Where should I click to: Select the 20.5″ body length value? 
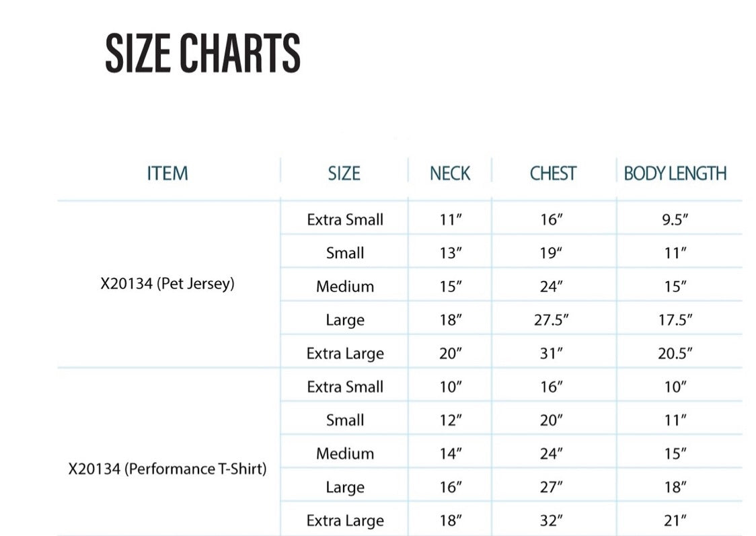675,354
